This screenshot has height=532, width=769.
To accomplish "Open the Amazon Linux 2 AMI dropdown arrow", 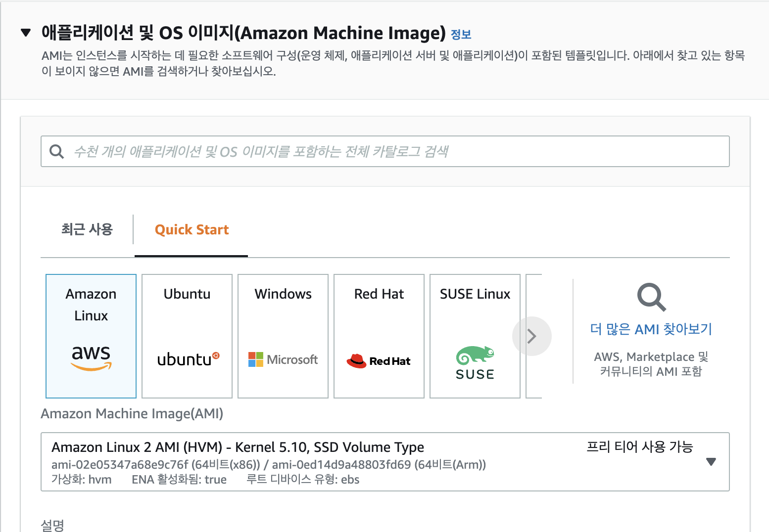I will tap(711, 462).
